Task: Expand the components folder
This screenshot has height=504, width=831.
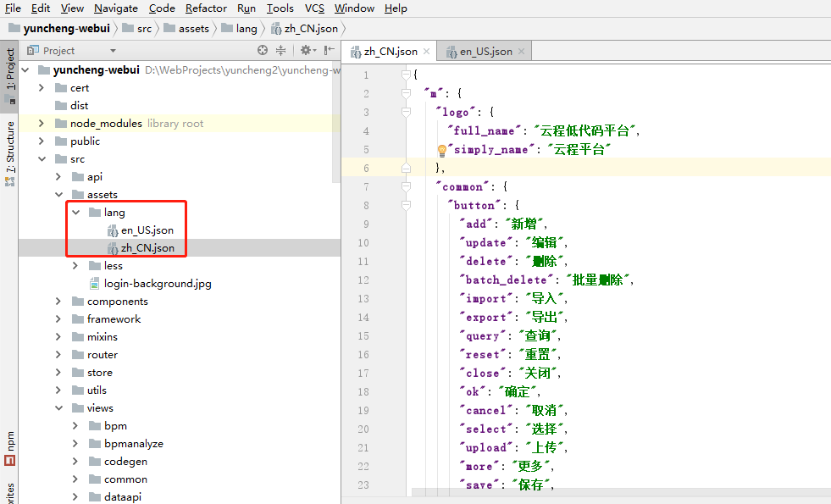Action: pyautogui.click(x=58, y=301)
